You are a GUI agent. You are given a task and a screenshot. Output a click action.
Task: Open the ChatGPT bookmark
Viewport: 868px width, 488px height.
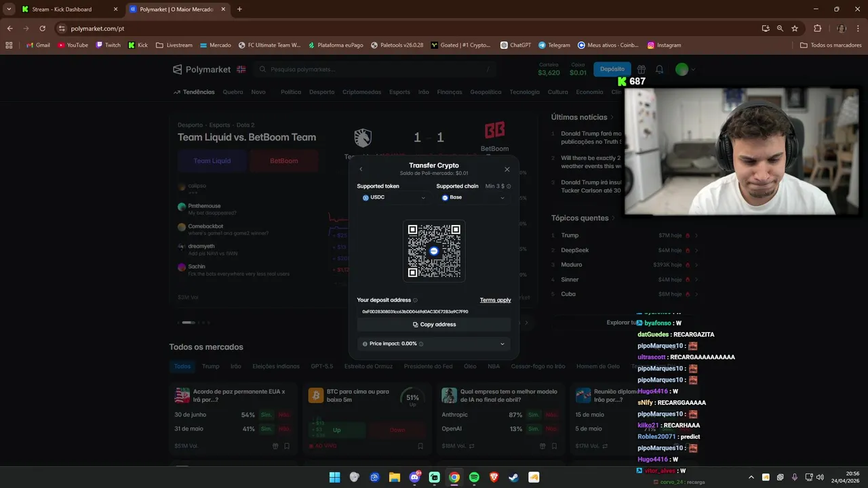[x=515, y=45]
